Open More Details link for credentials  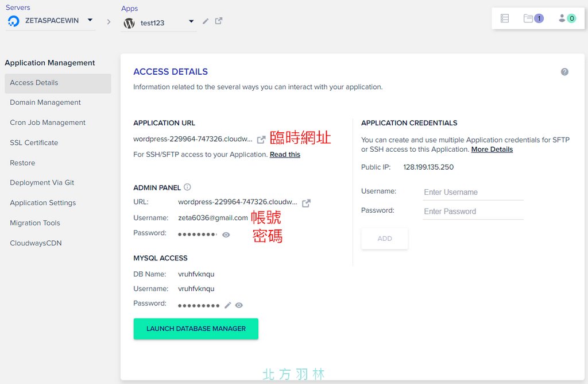tap(492, 149)
